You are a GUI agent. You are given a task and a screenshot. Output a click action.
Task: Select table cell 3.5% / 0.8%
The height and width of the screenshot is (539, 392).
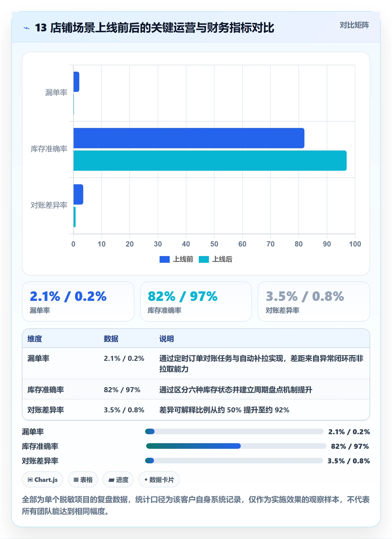pyautogui.click(x=124, y=410)
